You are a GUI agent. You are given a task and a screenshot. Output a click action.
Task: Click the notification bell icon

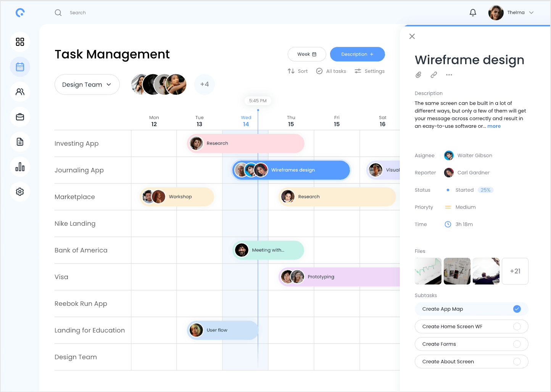[473, 13]
